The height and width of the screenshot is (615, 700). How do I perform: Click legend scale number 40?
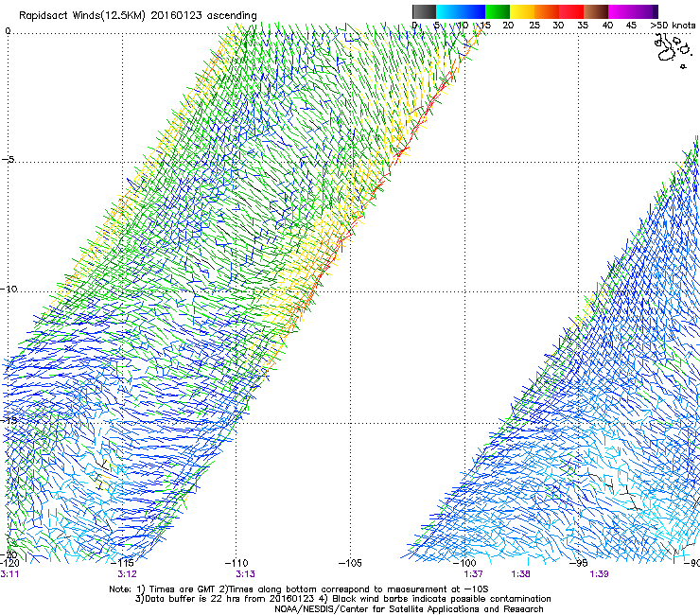(607, 26)
